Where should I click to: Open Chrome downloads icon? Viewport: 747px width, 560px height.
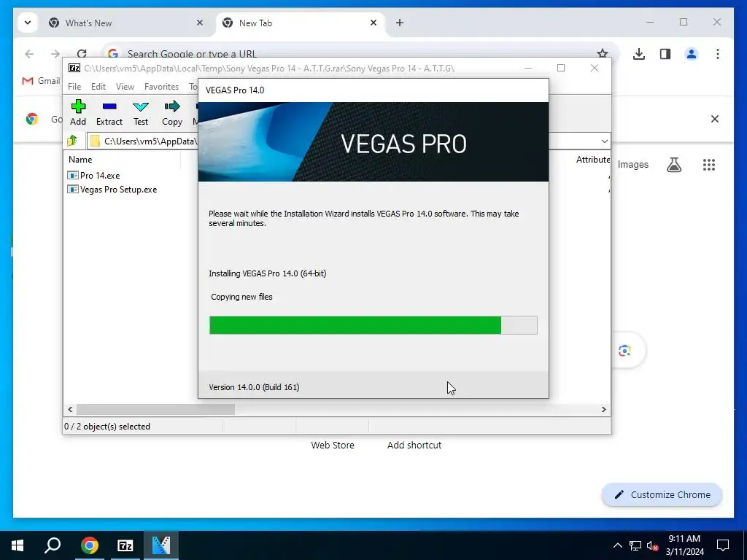point(639,54)
